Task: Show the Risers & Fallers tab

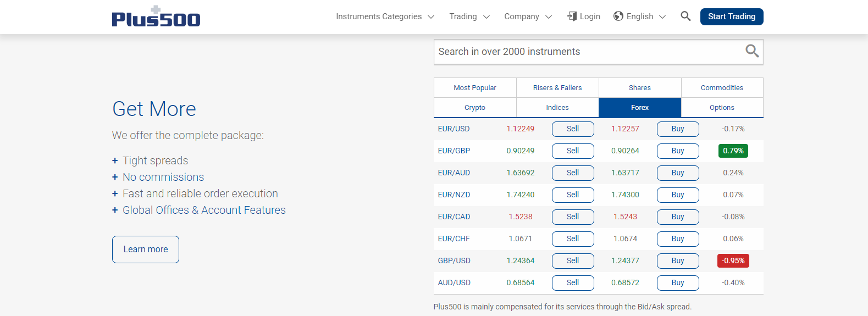Action: [x=557, y=88]
